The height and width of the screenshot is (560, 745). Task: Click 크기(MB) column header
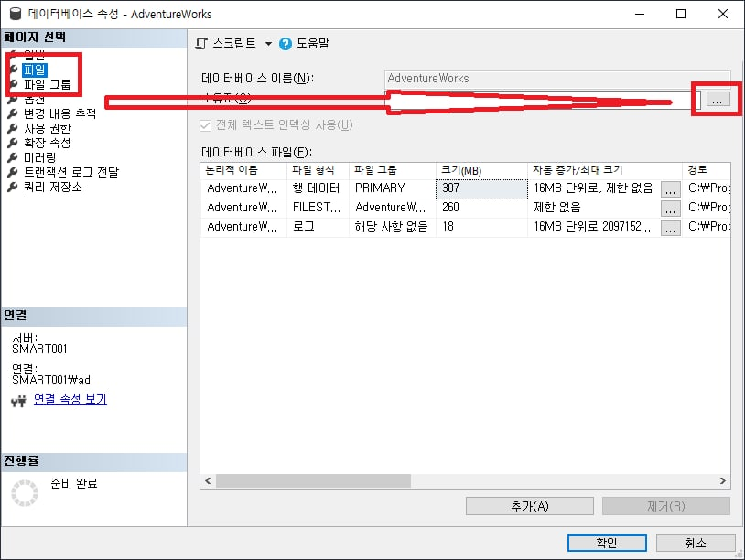(481, 170)
